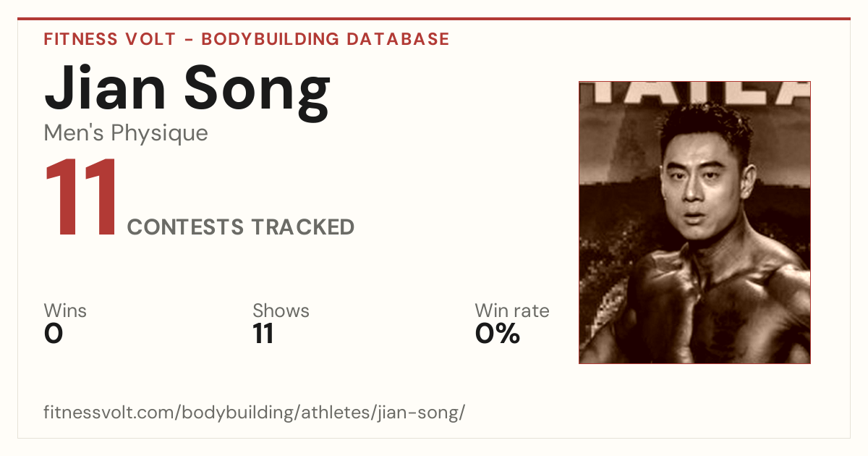868x456 pixels.
Task: Click the word CONTESTS beside the red number
Action: (x=186, y=227)
